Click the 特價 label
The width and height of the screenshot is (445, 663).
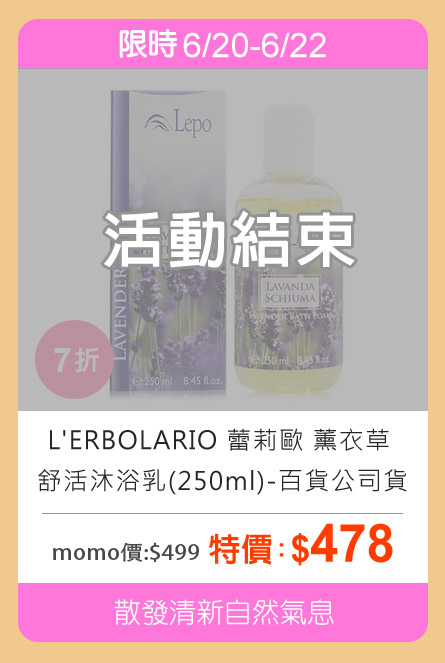click(241, 549)
